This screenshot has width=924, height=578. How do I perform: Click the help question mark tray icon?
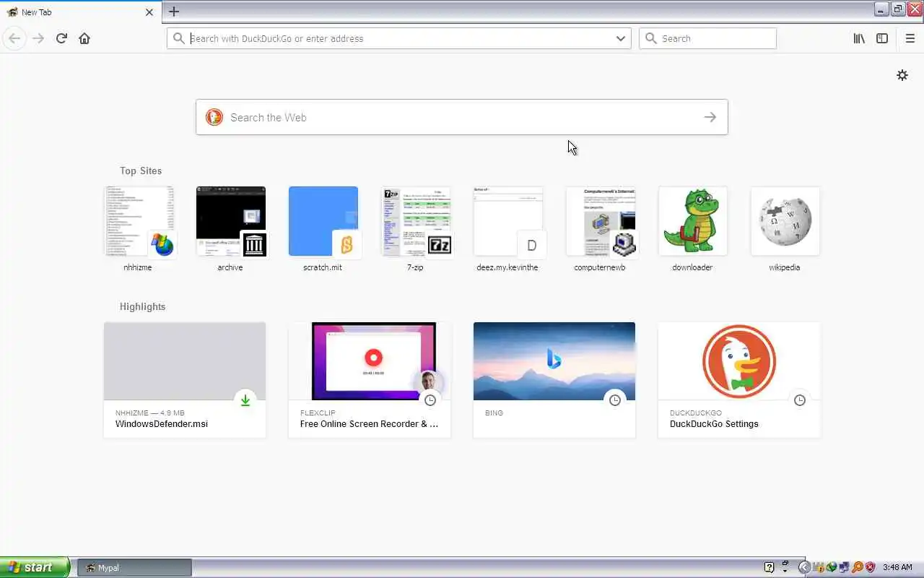click(769, 567)
